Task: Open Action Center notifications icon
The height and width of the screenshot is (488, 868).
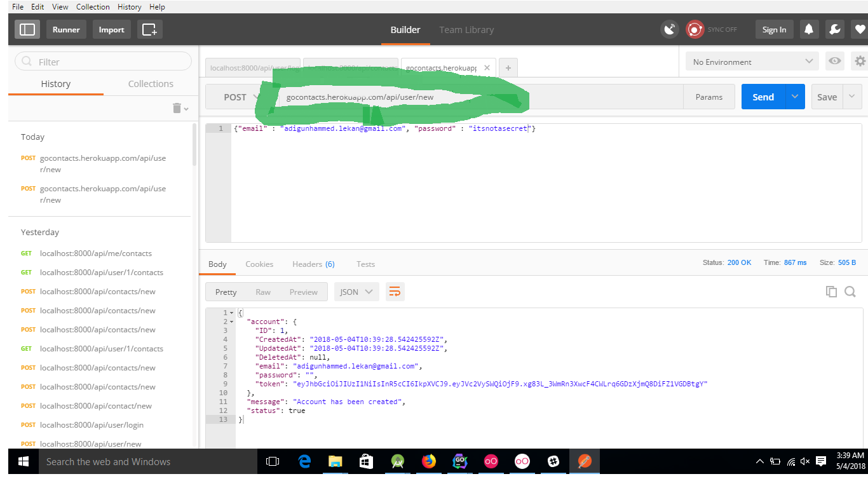Action: coord(821,461)
